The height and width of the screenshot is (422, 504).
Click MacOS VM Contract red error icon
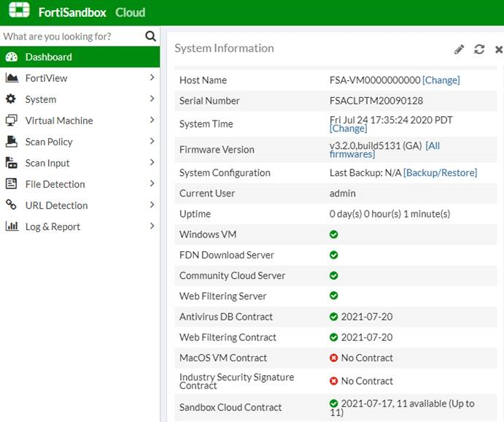click(333, 358)
